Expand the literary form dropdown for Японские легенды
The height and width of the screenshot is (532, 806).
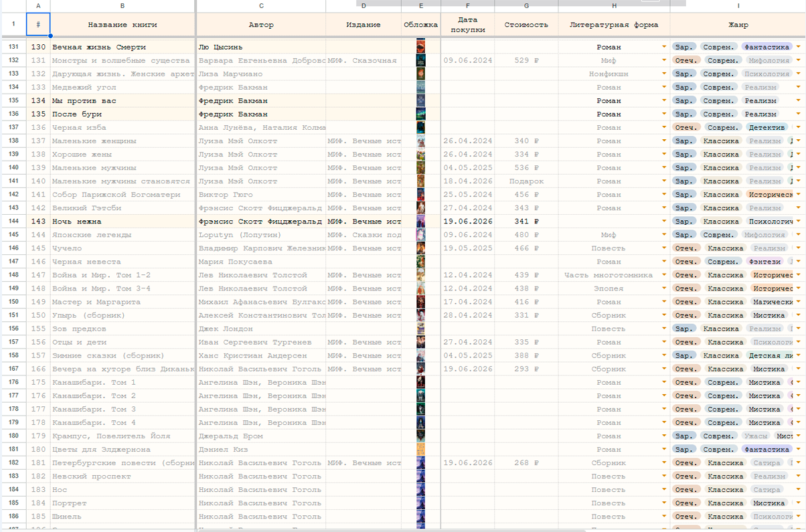tap(664, 235)
